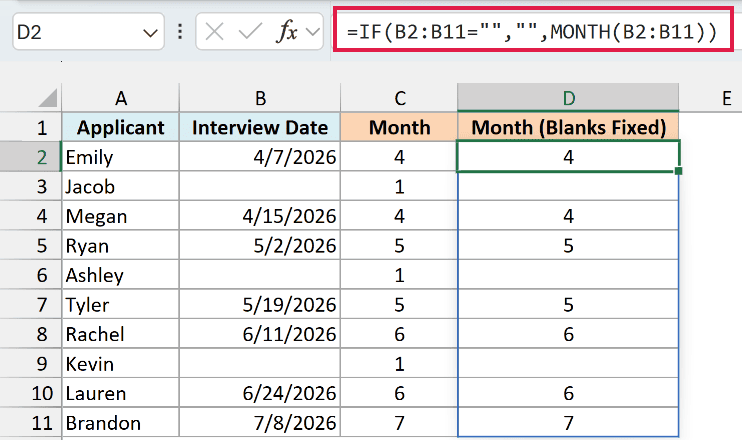Select column D header
The image size is (742, 440).
click(x=568, y=98)
